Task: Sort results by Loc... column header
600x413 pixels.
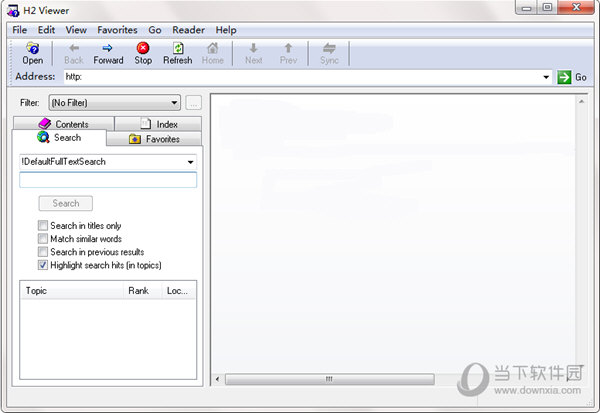Action: (x=179, y=291)
